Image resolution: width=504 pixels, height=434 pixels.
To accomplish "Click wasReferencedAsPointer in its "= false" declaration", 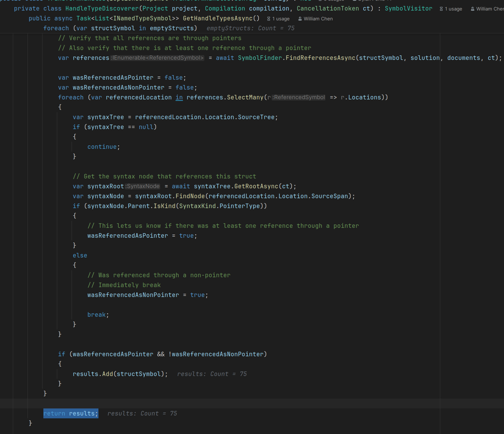I will 113,78.
